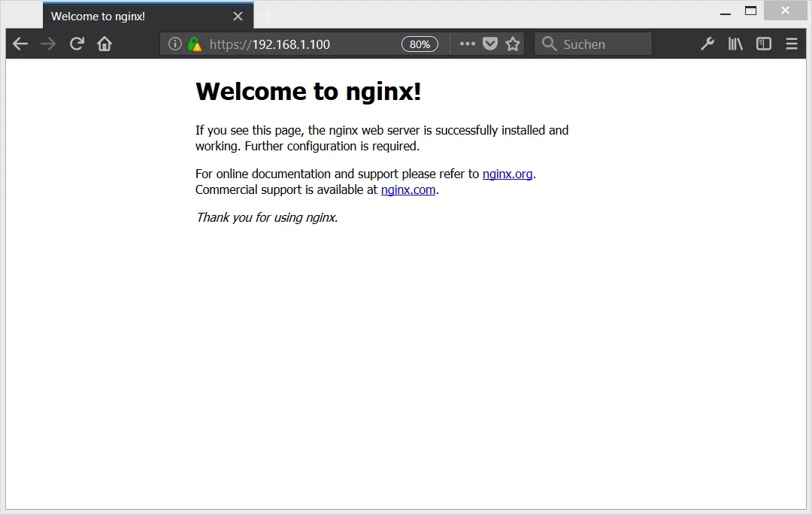Click the search magnifier icon
The width and height of the screenshot is (812, 515).
(549, 44)
